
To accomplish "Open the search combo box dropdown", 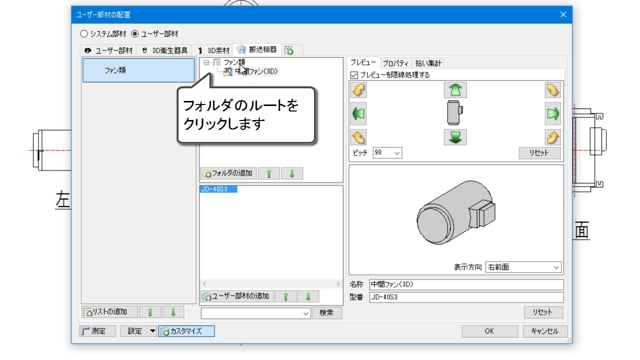I will pyautogui.click(x=306, y=313).
